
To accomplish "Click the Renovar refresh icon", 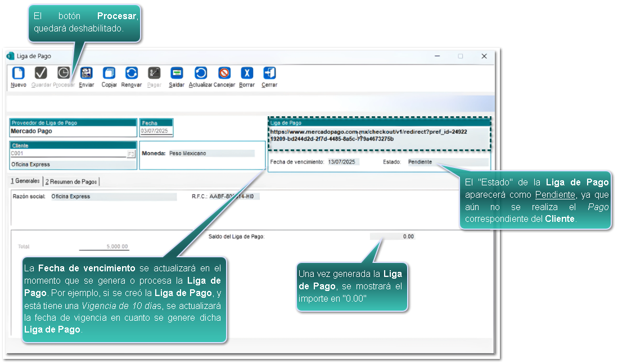I will click(x=131, y=73).
